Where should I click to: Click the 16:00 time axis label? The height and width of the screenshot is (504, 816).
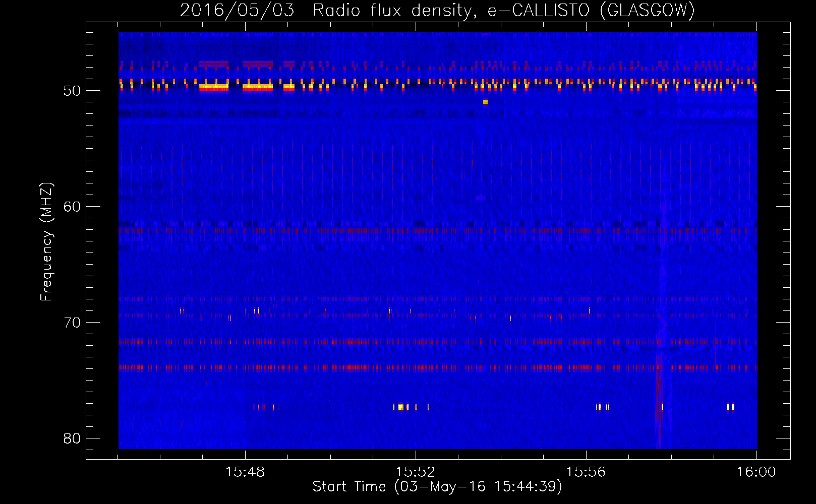(756, 472)
